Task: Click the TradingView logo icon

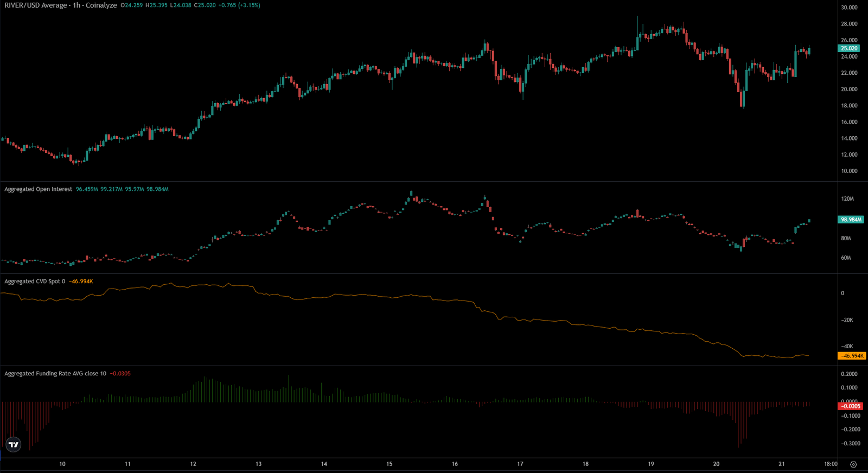Action: (14, 445)
